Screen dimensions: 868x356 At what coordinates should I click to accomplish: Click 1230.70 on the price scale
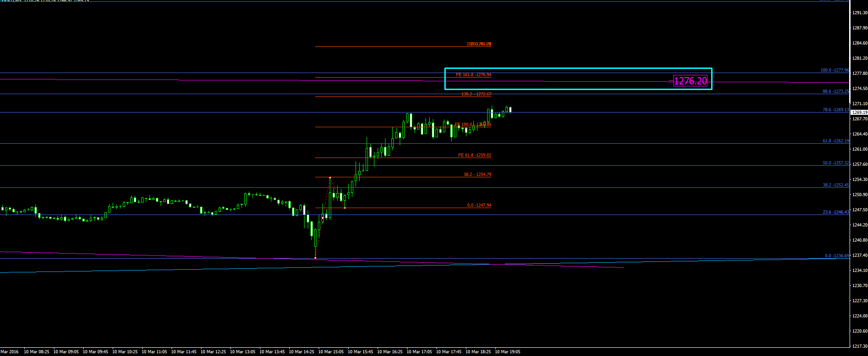(x=860, y=286)
